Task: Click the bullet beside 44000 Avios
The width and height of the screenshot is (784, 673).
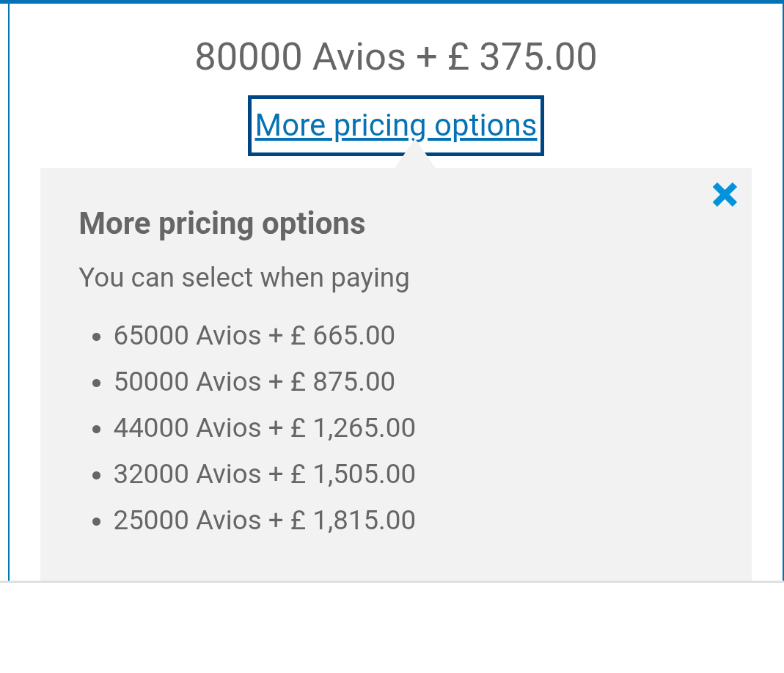Action: [97, 429]
